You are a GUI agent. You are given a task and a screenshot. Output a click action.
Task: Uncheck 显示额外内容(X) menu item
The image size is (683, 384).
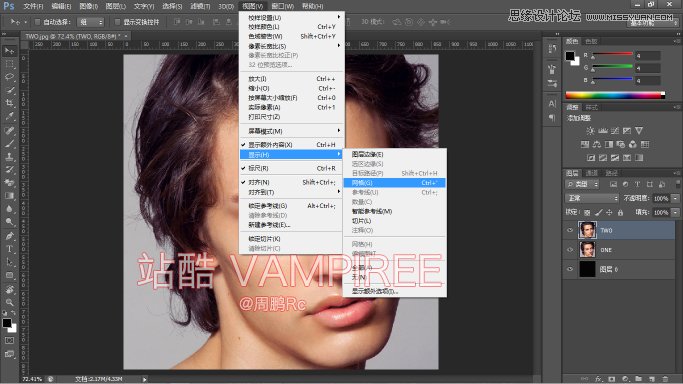click(291, 145)
